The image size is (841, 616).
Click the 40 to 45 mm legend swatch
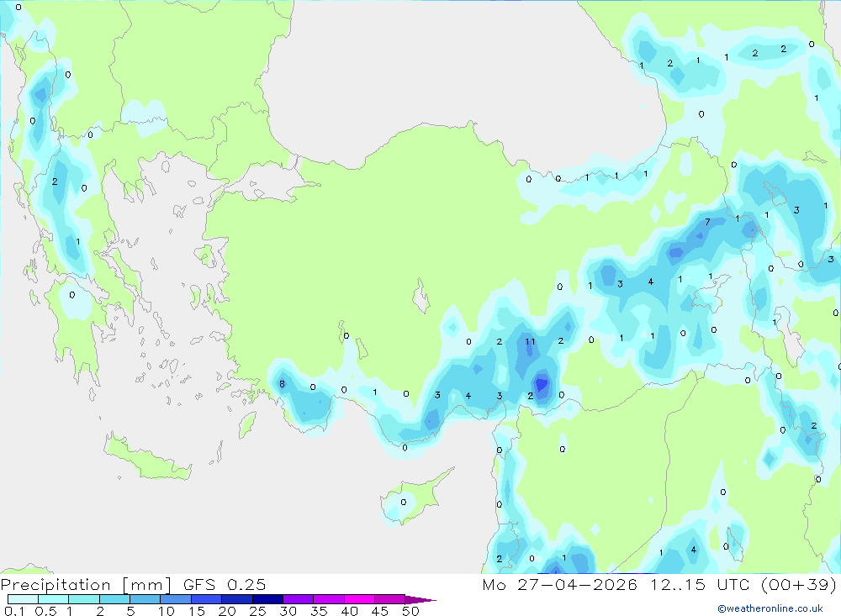[x=359, y=599]
